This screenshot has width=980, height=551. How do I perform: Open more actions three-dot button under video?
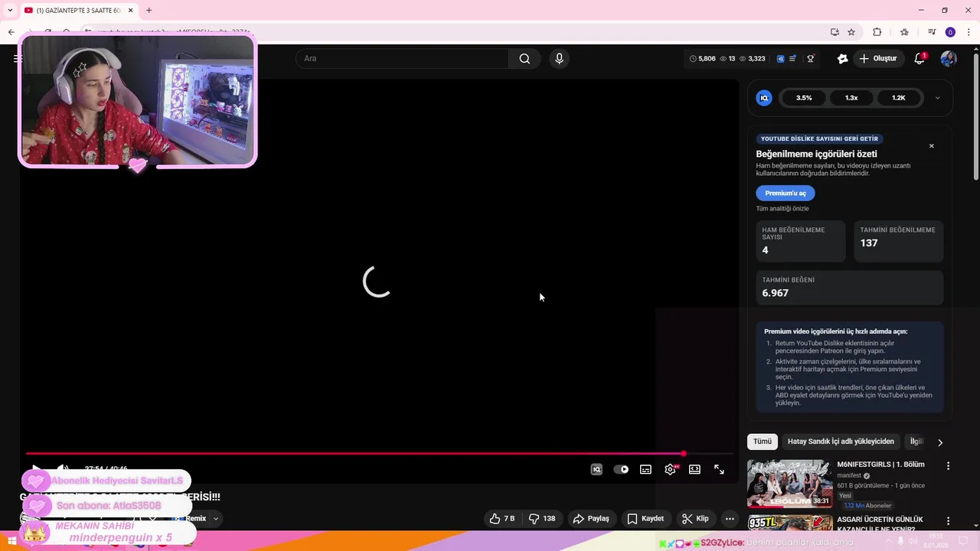point(730,519)
